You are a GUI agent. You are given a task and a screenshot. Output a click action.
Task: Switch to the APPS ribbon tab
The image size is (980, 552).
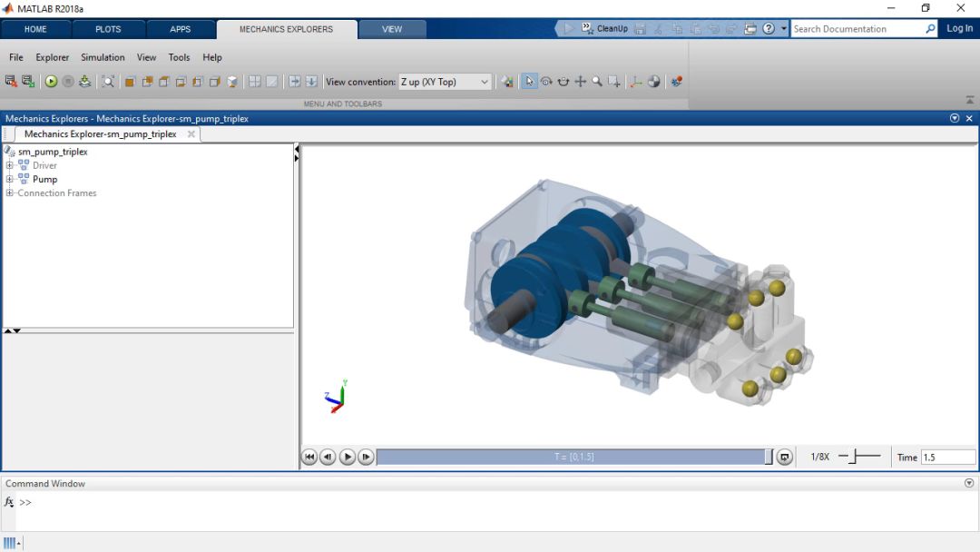point(180,29)
